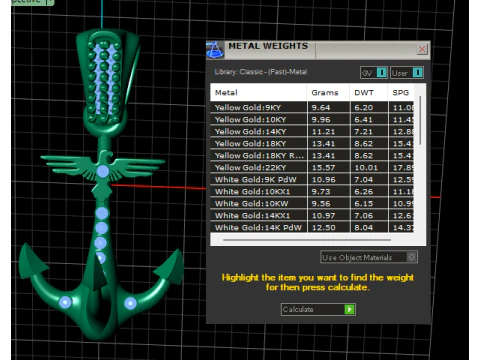Click the 15.57 grams value

pyautogui.click(x=323, y=168)
